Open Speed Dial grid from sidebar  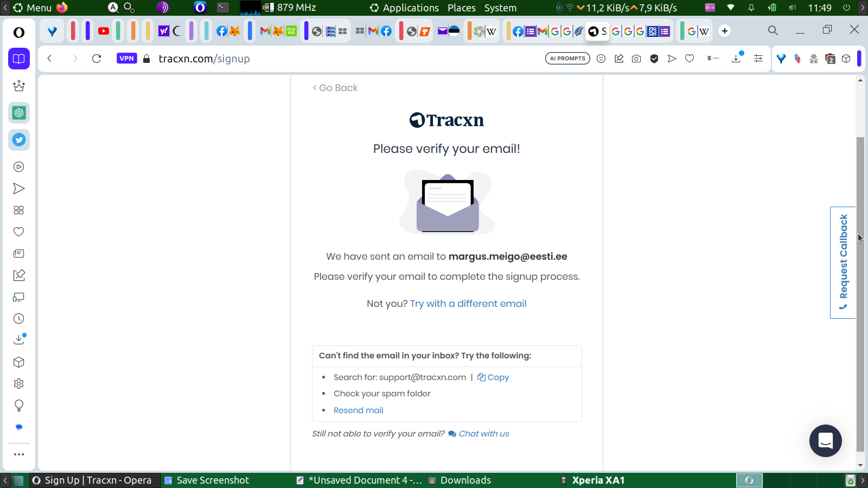[19, 210]
